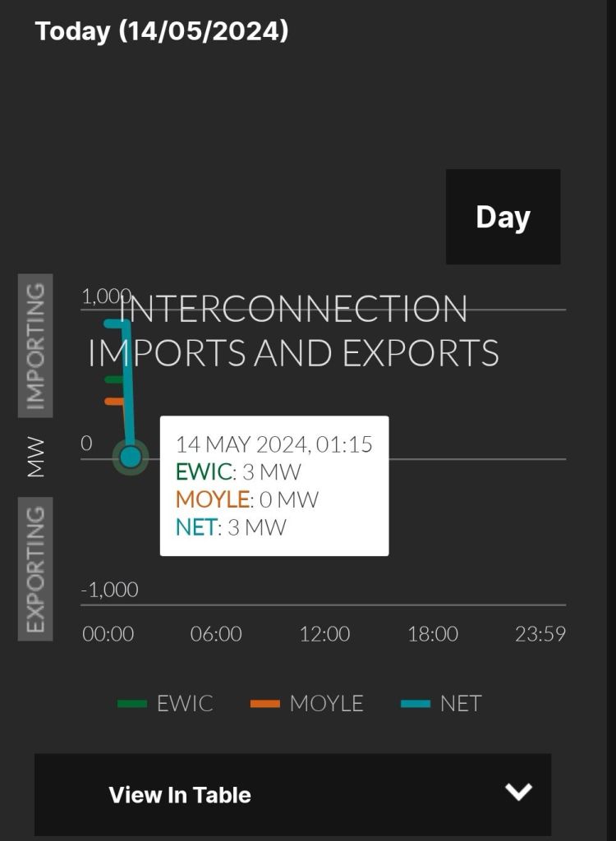616x841 pixels.
Task: Click the white tooltip showing 01:15 values
Action: pos(274,485)
